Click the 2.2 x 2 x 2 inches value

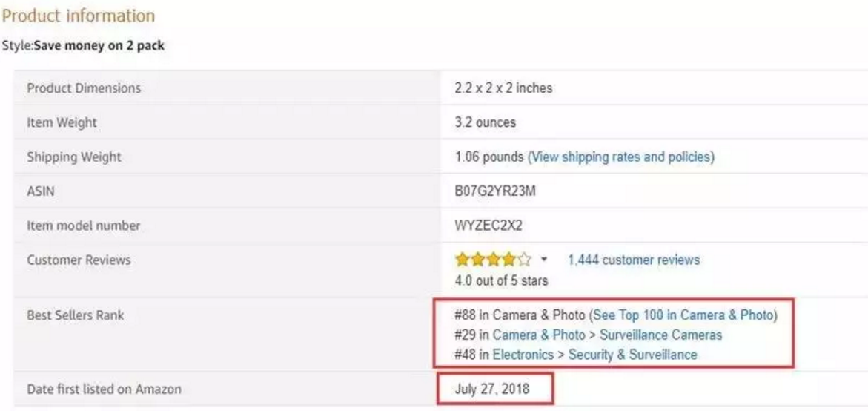click(503, 88)
